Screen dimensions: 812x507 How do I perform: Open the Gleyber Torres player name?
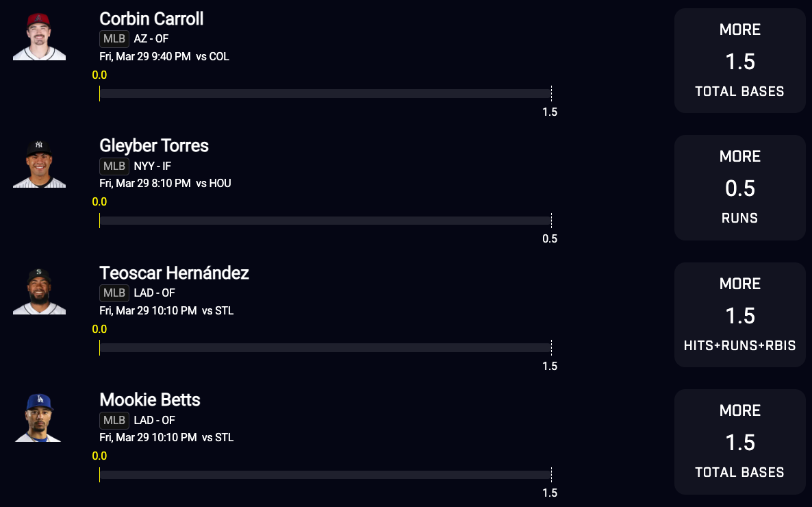point(154,145)
